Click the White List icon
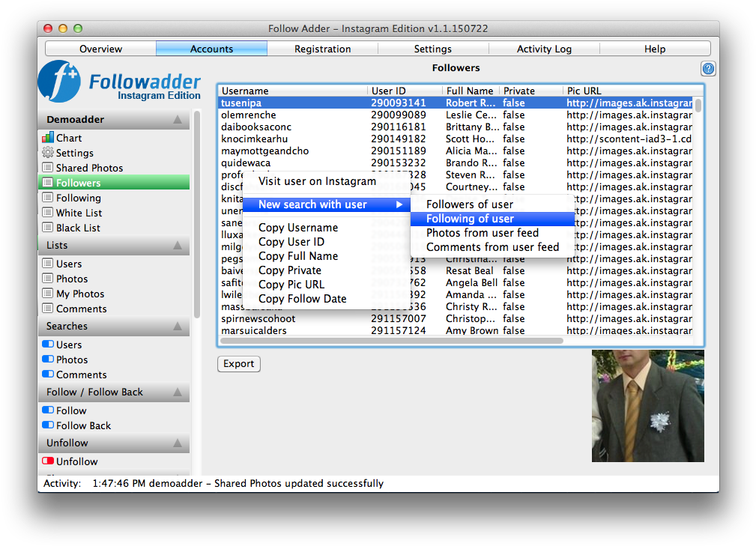The image size is (756, 546). click(48, 213)
